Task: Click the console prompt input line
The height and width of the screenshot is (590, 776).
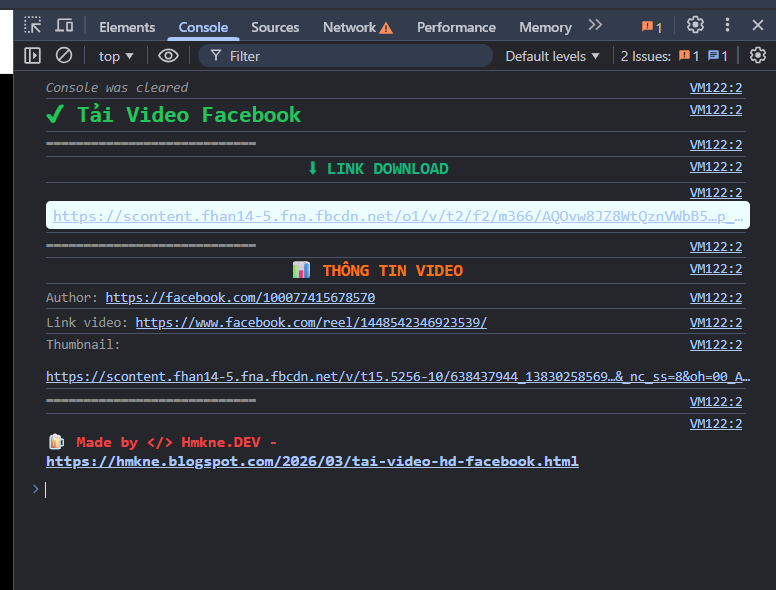Action: [396, 490]
